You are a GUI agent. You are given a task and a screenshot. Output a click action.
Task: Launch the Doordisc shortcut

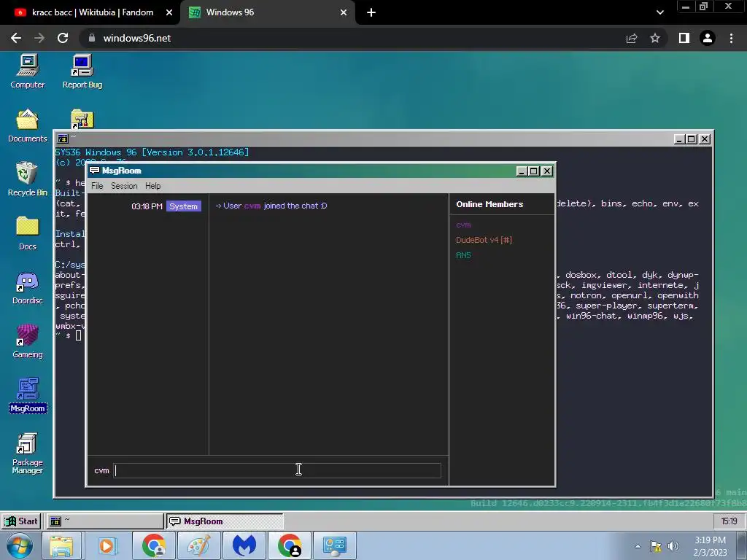pyautogui.click(x=28, y=287)
